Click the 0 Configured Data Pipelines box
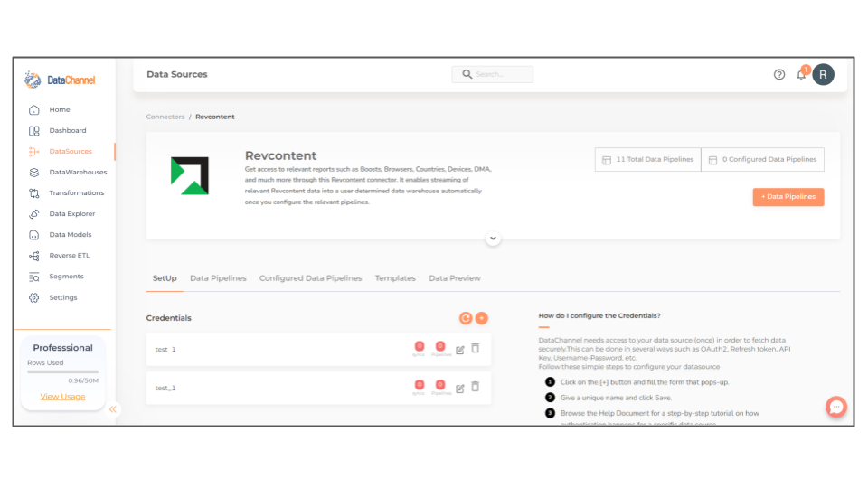 pyautogui.click(x=762, y=159)
